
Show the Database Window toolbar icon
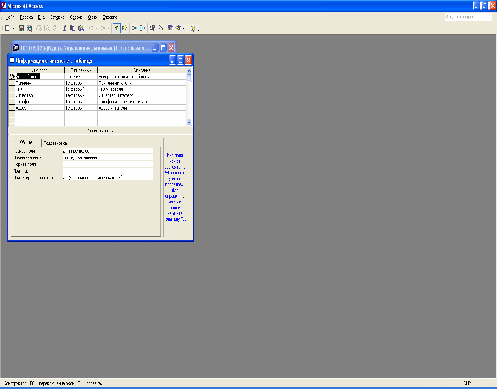point(170,28)
